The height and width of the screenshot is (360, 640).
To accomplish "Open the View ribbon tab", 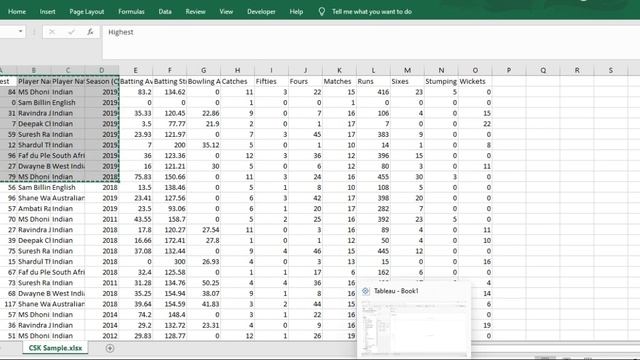I will click(226, 12).
